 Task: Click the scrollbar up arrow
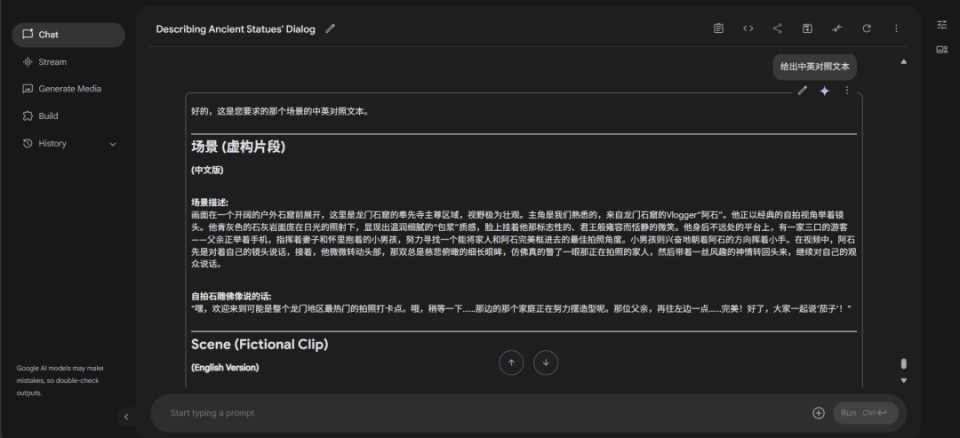(x=904, y=61)
